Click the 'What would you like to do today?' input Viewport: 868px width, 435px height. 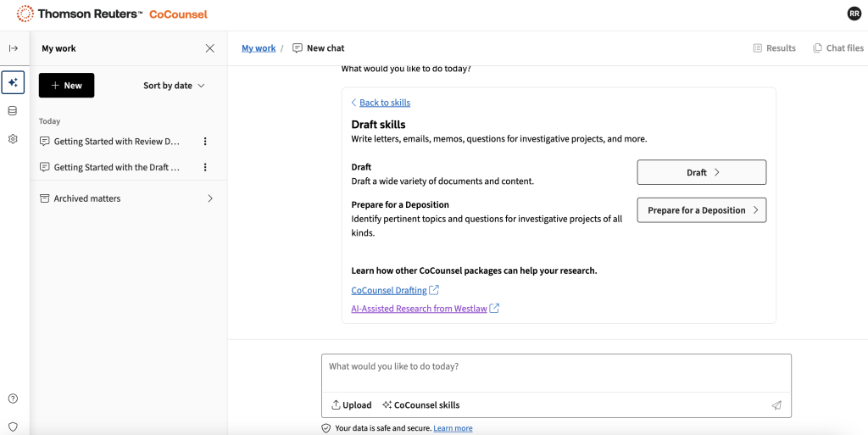click(555, 372)
